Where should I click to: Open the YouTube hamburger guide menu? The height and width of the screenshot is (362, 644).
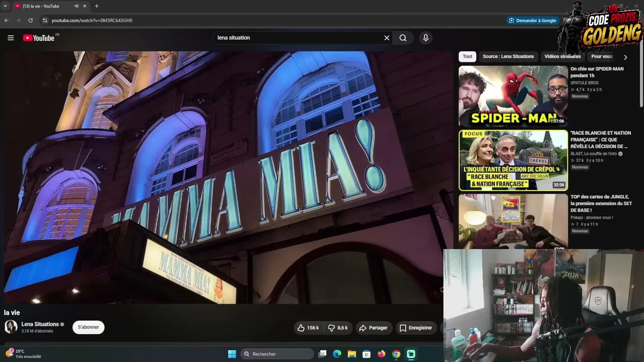point(11,38)
